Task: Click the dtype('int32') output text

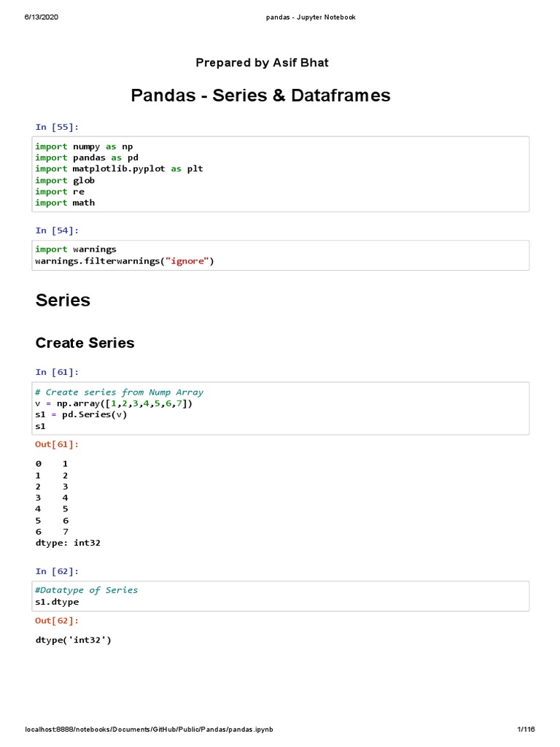Action: click(x=74, y=640)
